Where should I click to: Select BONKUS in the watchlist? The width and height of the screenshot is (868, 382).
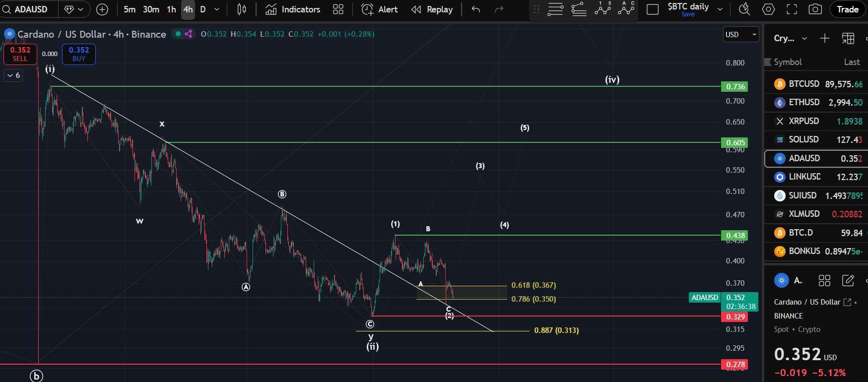coord(816,251)
